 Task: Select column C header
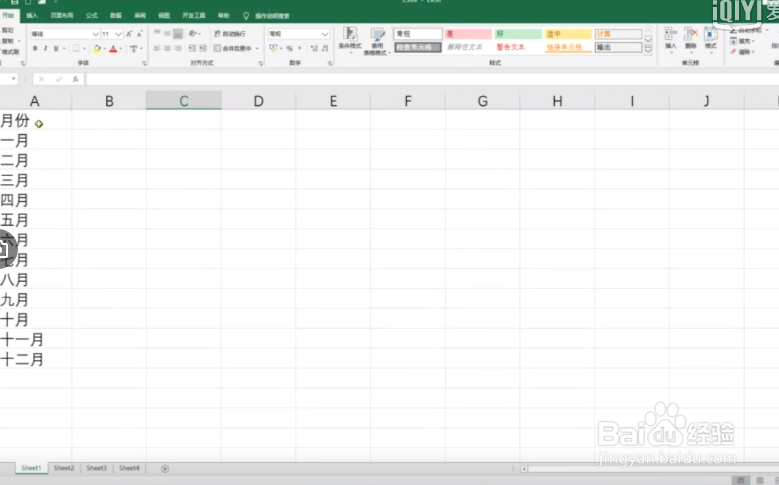pyautogui.click(x=184, y=101)
